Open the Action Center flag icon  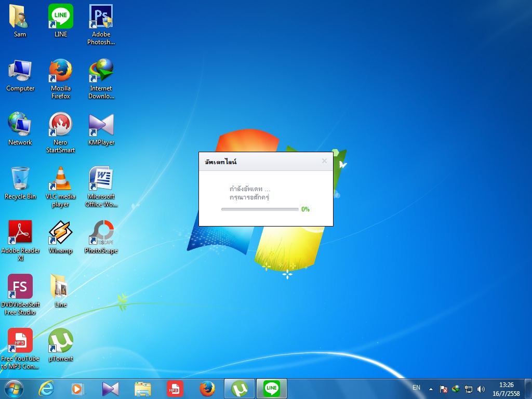click(444, 389)
